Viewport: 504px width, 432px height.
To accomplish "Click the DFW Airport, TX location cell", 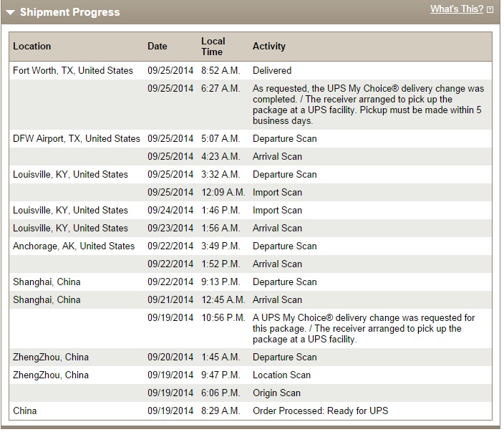I will (77, 139).
